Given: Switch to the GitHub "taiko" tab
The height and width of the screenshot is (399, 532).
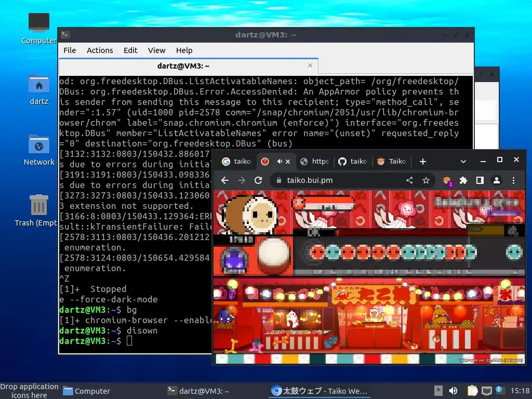Looking at the screenshot, I should [x=353, y=162].
